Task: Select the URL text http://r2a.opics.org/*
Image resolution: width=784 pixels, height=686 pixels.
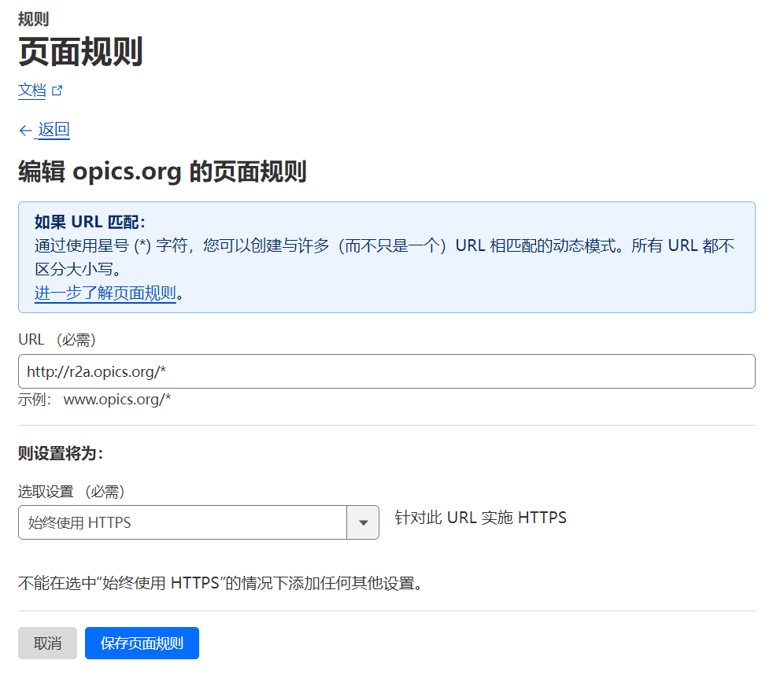Action: coord(94,371)
